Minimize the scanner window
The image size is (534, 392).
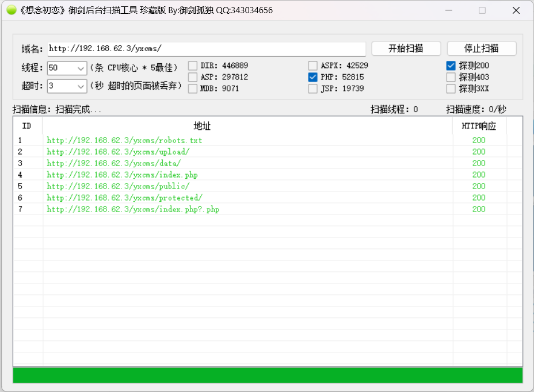[x=449, y=10]
